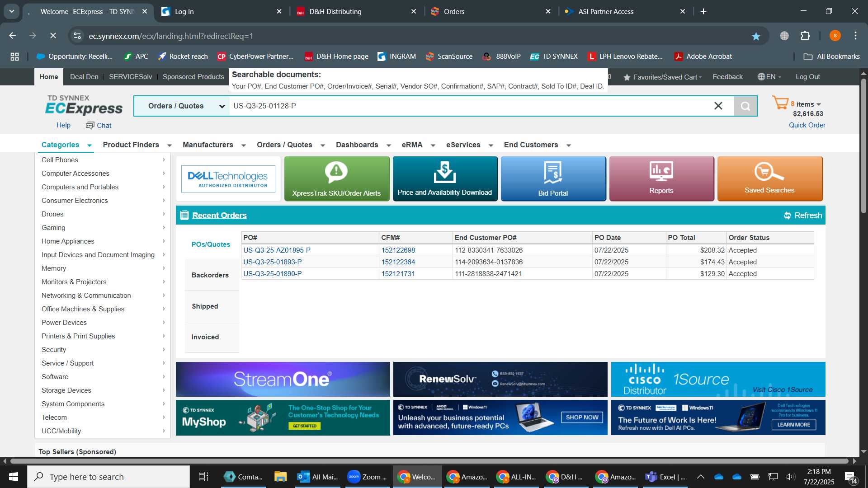
Task: Open Zoom from the taskbar
Action: (367, 477)
